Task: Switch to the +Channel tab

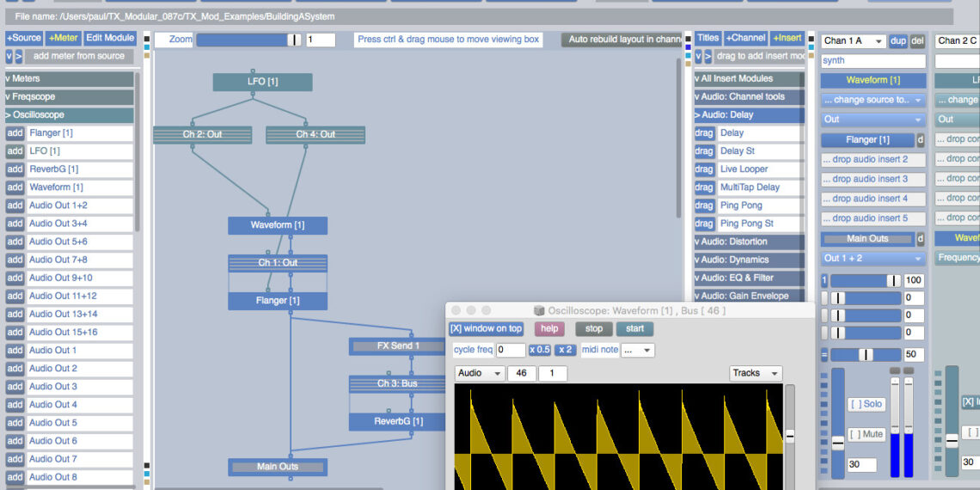Action: pos(745,38)
